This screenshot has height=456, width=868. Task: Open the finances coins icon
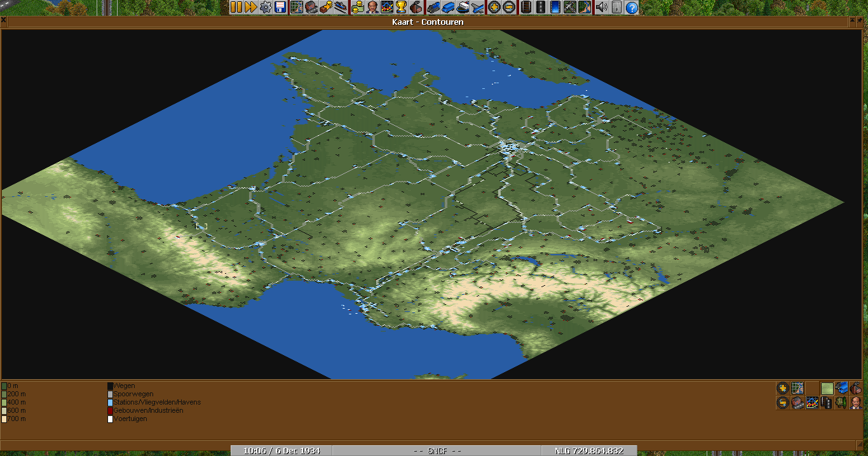point(357,7)
